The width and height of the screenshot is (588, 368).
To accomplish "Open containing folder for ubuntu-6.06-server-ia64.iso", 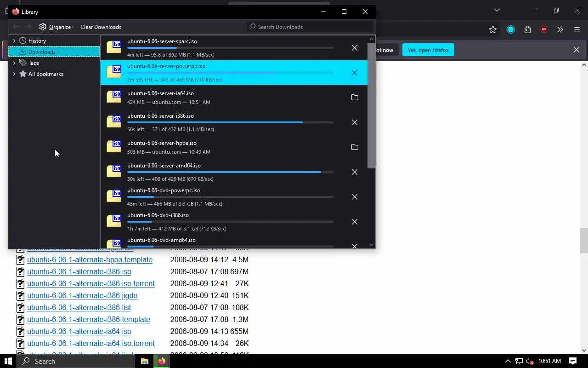I will coord(354,98).
